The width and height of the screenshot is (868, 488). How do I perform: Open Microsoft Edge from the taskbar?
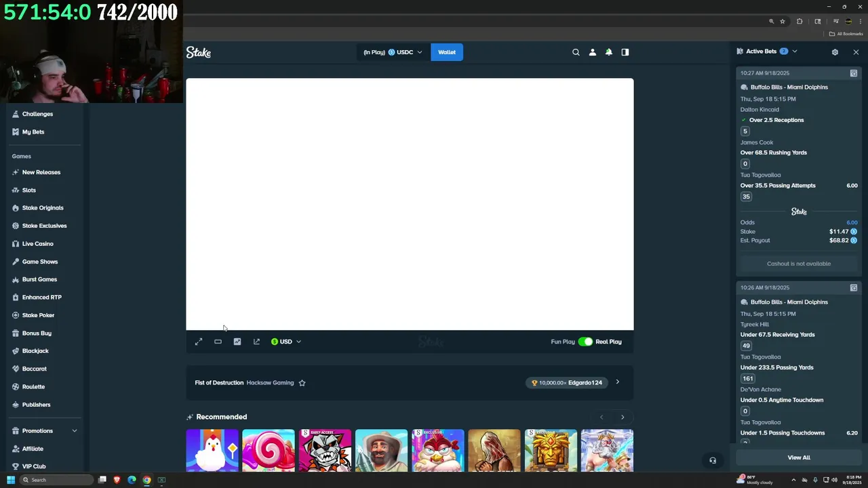tap(132, 480)
